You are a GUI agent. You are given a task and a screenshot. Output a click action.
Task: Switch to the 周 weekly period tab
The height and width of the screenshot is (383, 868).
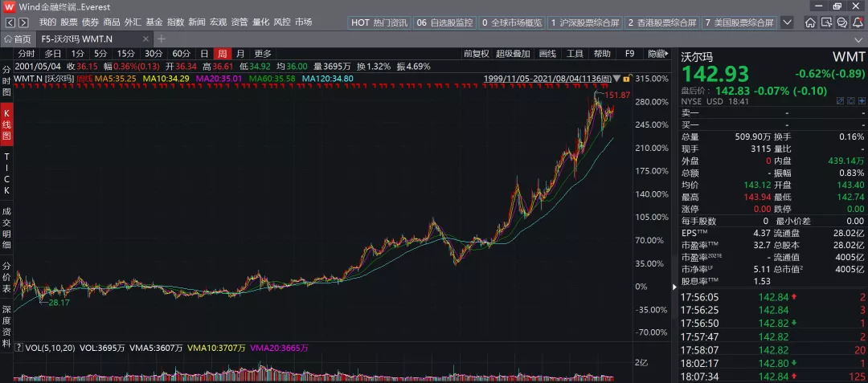point(222,54)
